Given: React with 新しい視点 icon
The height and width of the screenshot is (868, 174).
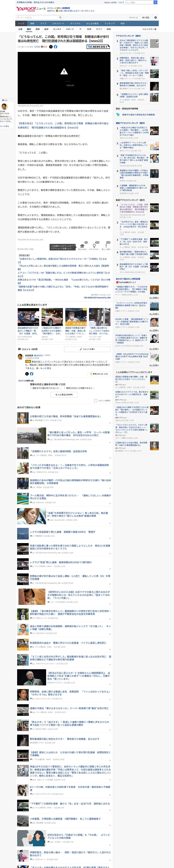Looking at the screenshot, I should (x=106, y=246).
